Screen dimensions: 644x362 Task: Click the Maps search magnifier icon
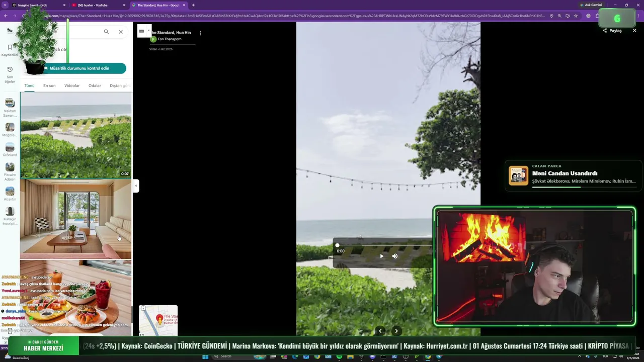(x=106, y=32)
